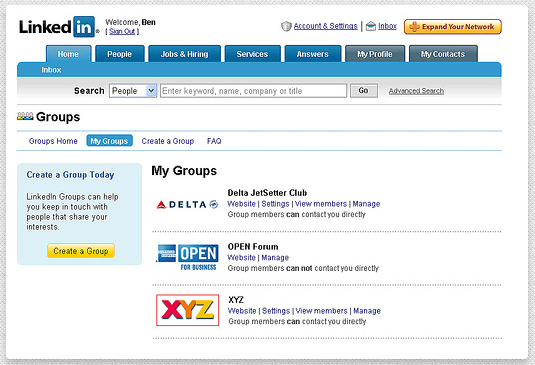View members of the XYZ group
The image size is (535, 365).
click(x=321, y=311)
